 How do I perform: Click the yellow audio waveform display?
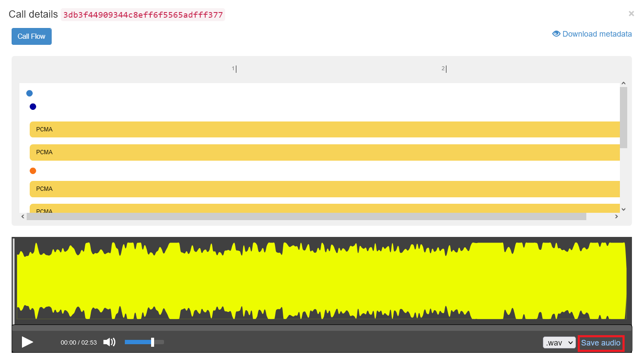(322, 280)
